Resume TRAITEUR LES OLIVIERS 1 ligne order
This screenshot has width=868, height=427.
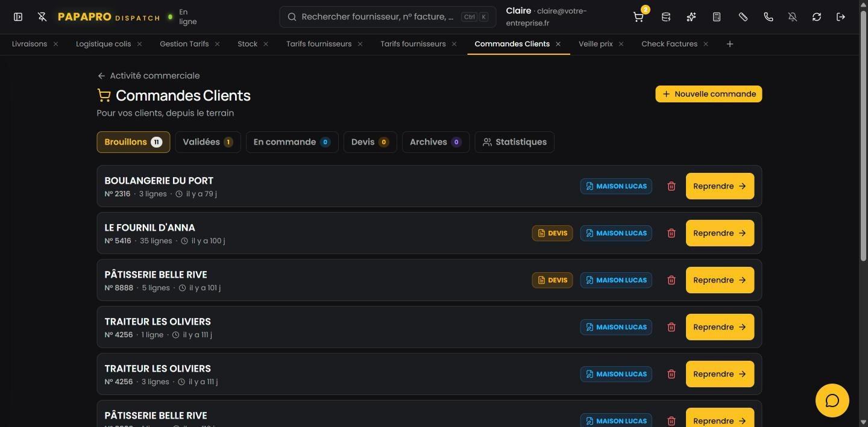point(720,327)
